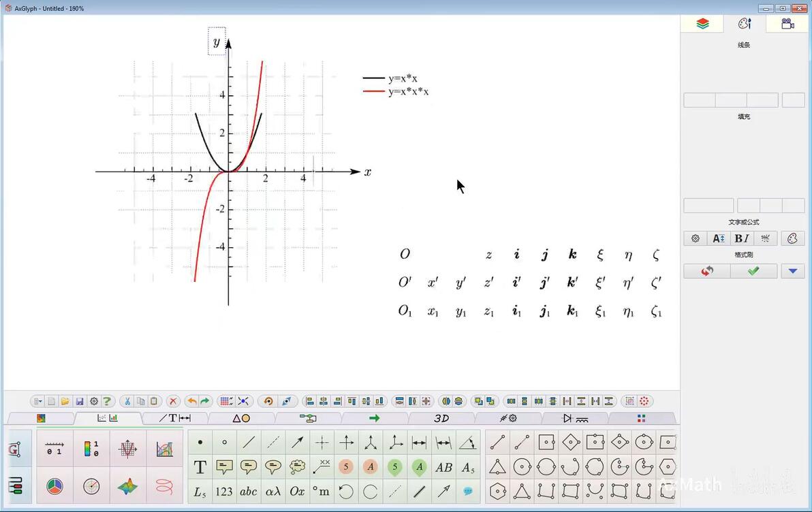Insert a polar radar plot

point(91,486)
